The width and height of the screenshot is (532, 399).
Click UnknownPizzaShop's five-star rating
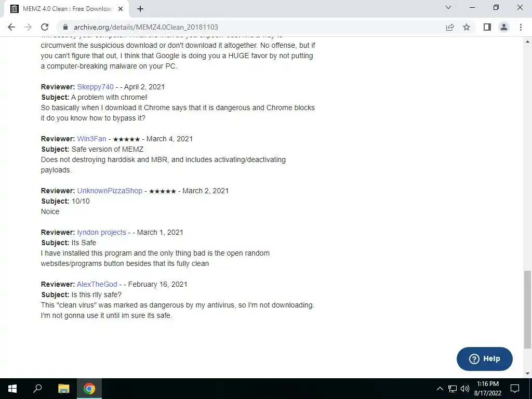point(162,191)
